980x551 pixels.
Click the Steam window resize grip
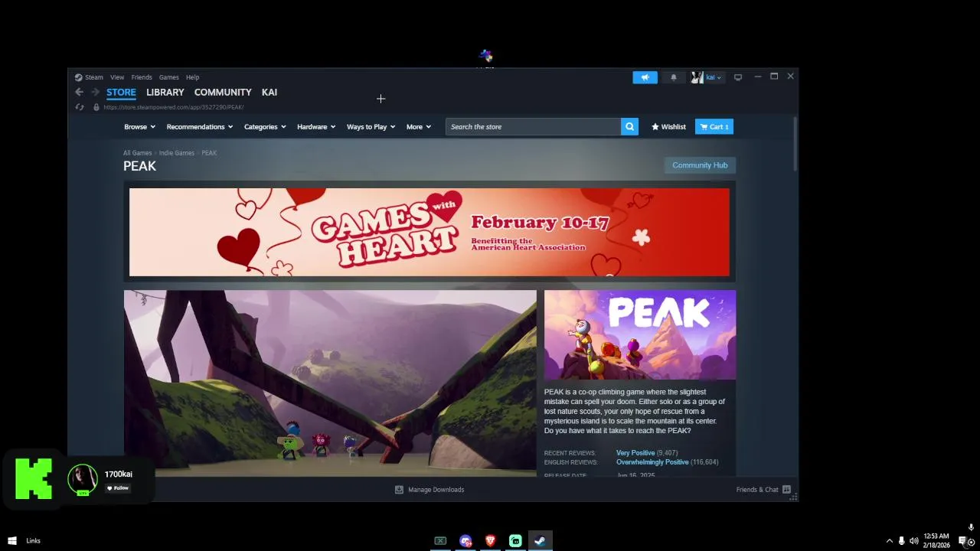[x=794, y=497]
